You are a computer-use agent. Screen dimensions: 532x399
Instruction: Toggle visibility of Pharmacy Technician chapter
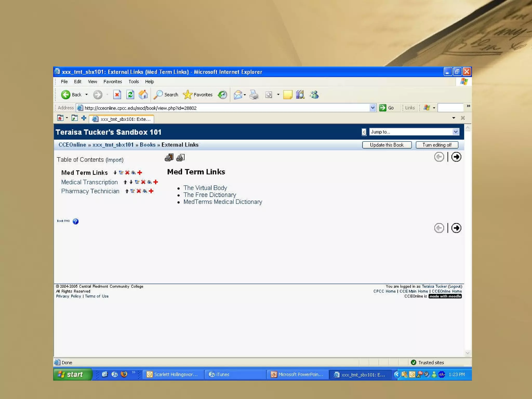pyautogui.click(x=145, y=191)
